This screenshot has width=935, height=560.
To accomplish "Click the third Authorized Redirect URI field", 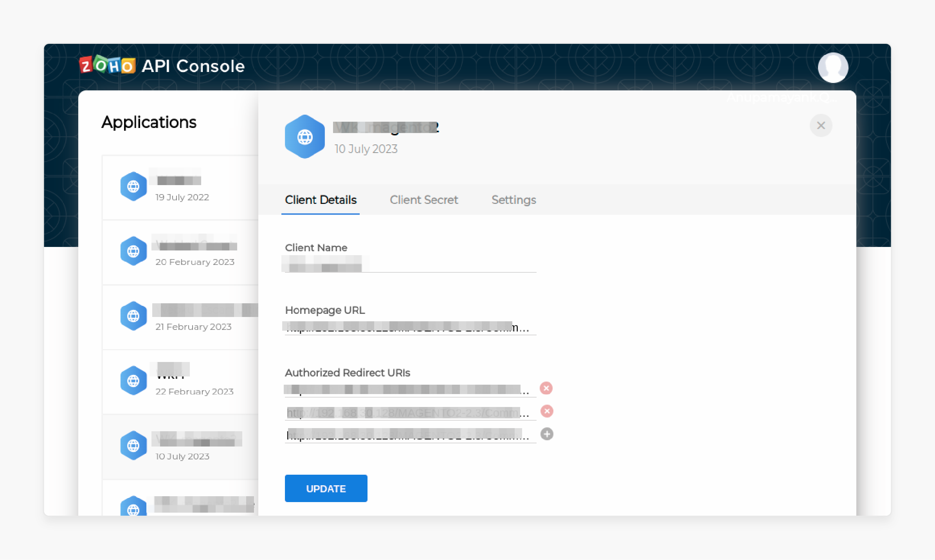I will 410,435.
